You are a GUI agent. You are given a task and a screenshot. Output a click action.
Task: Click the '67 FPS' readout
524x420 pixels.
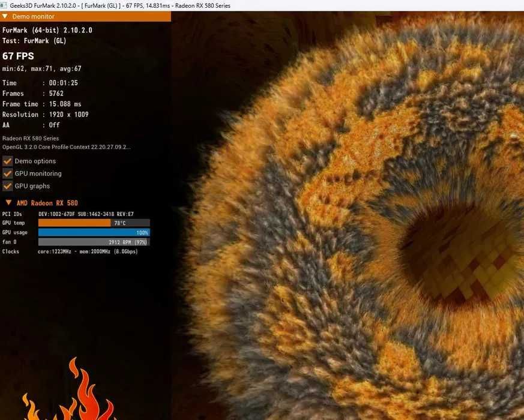click(x=18, y=56)
